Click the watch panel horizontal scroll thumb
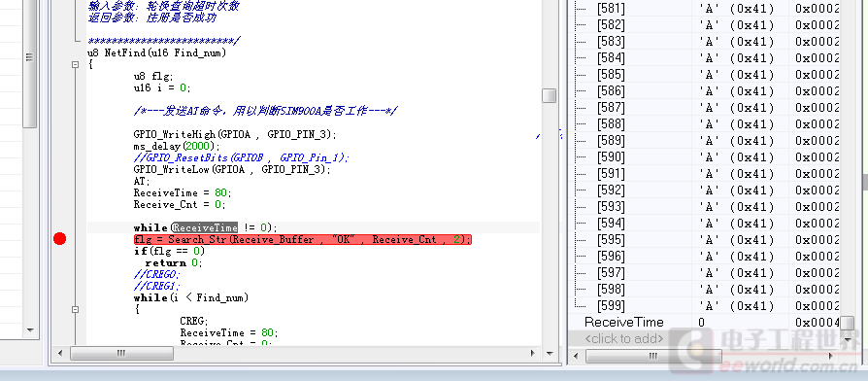Screen dimensions: 868x381 click(x=653, y=355)
